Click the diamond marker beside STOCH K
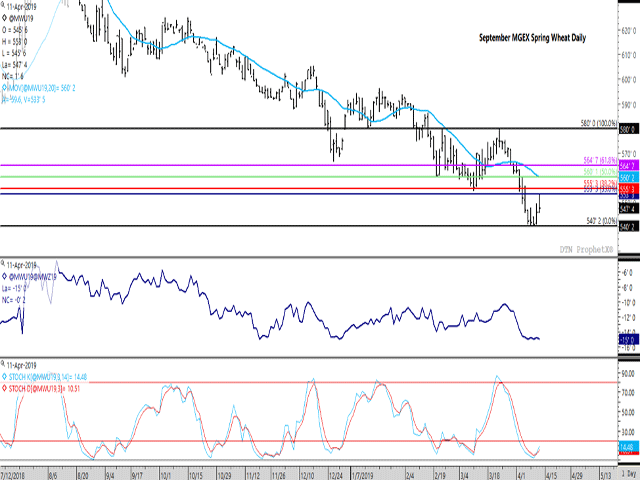Viewport: 640px width, 480px height. (x=6, y=376)
